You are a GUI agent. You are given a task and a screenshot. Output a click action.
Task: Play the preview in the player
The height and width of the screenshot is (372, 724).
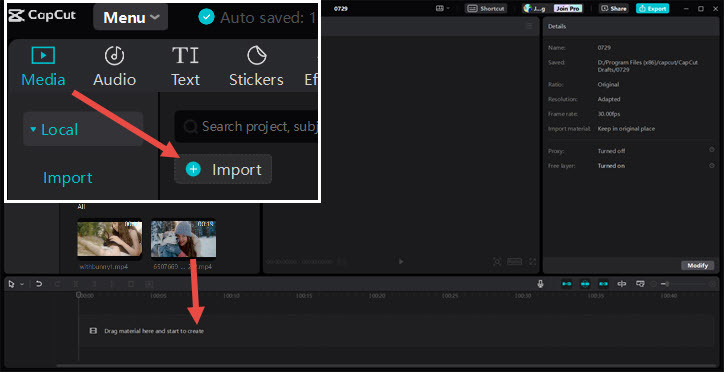[401, 262]
